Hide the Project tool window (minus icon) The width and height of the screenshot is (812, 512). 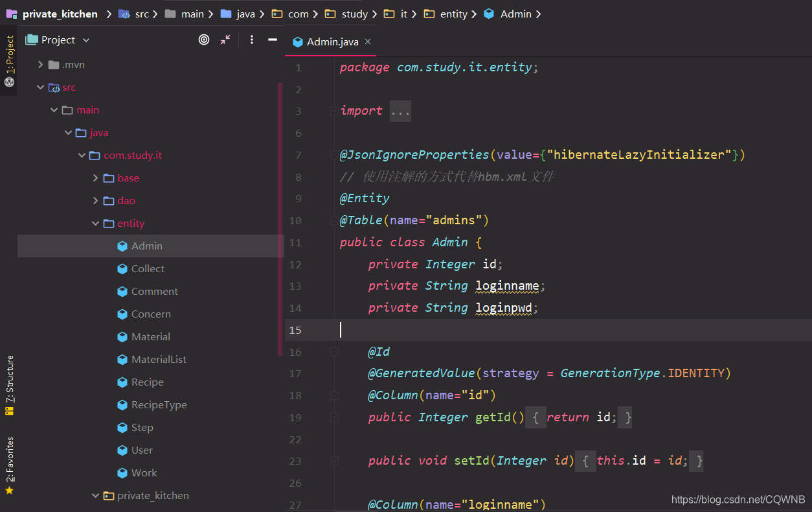pyautogui.click(x=273, y=40)
